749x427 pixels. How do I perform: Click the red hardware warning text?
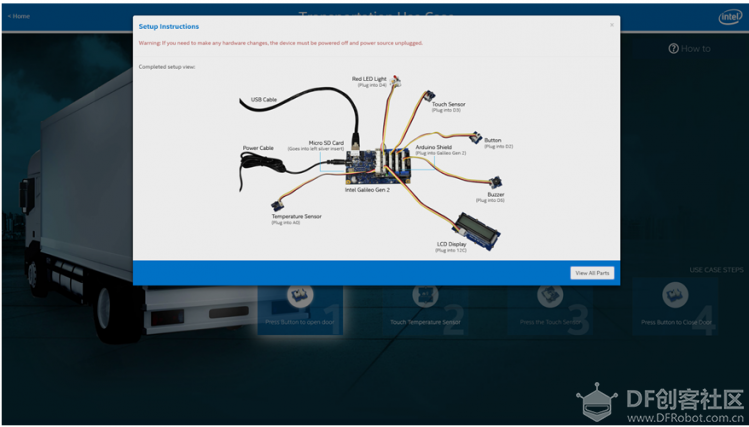point(280,43)
